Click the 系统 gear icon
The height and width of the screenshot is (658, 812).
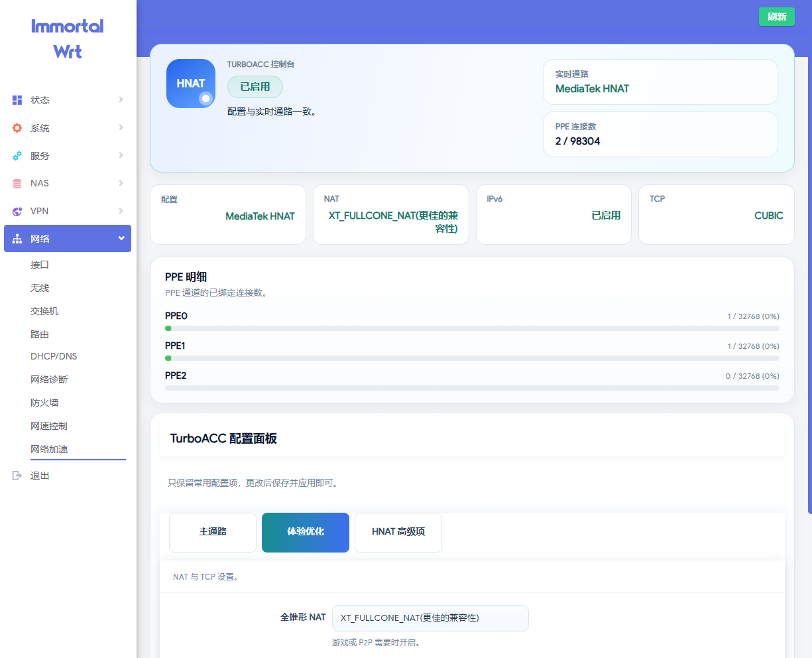(17, 128)
